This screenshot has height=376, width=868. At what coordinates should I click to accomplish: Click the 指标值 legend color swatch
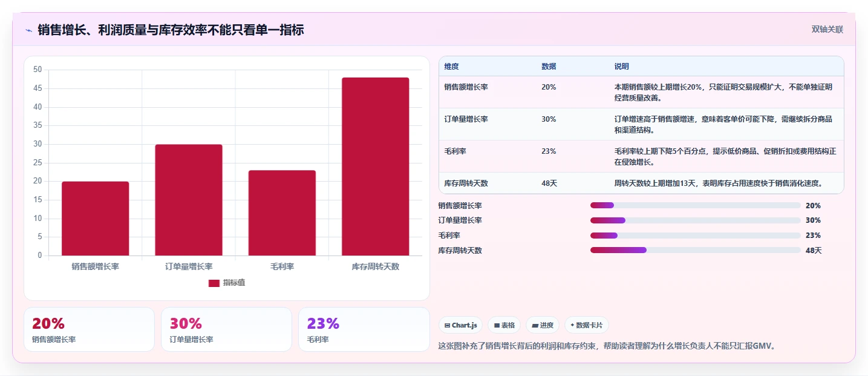coord(214,283)
